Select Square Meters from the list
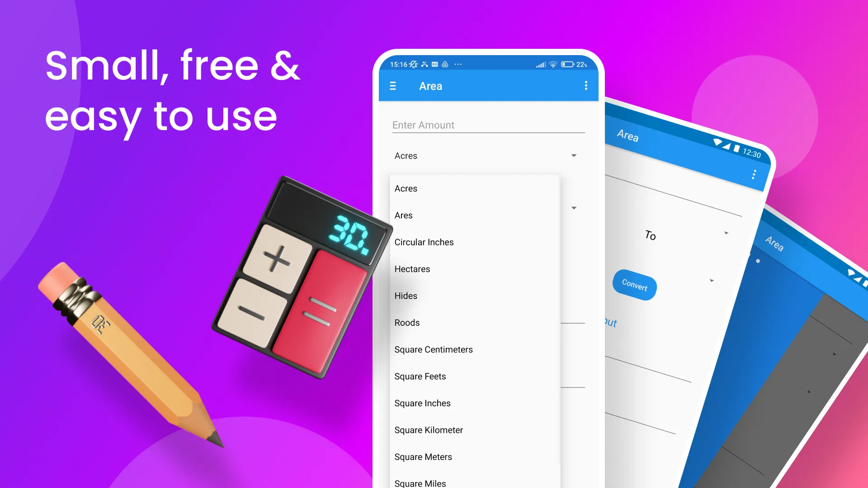The image size is (868, 488). click(x=423, y=456)
